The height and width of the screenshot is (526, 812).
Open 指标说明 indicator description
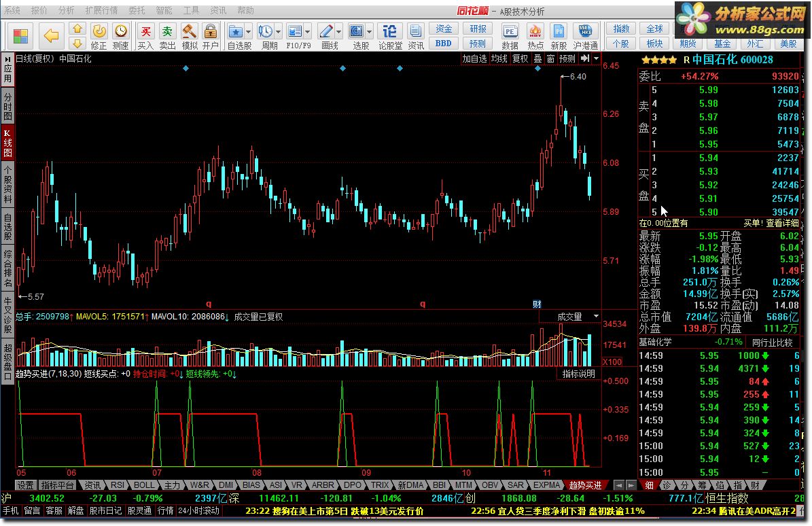(x=579, y=374)
